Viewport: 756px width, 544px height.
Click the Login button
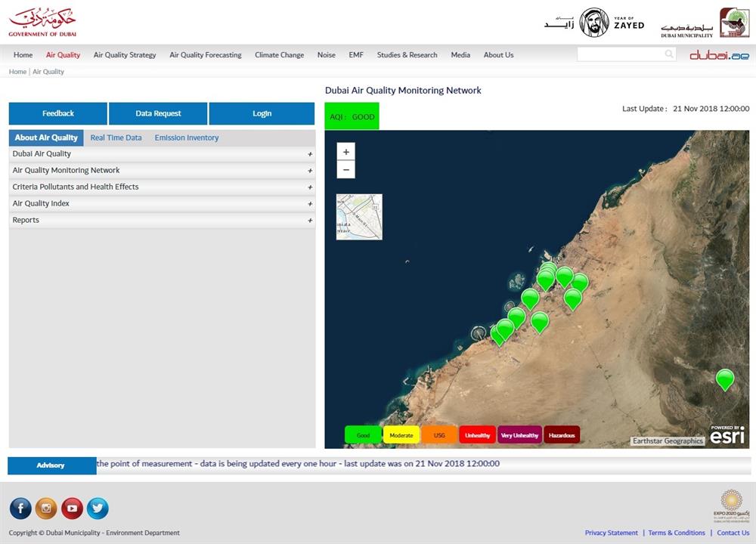point(262,114)
